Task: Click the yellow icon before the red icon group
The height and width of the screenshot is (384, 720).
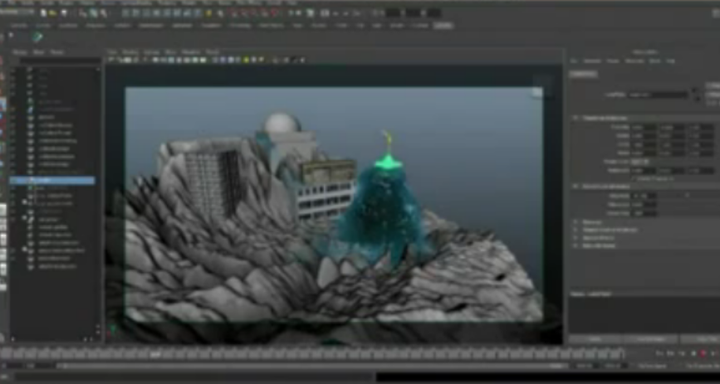Action: [x=208, y=13]
